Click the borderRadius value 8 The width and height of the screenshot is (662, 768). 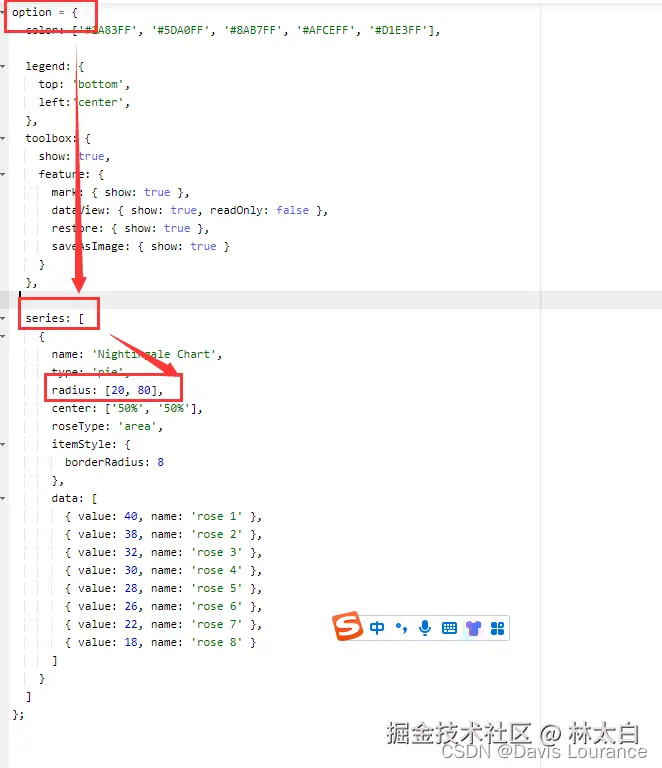click(x=161, y=462)
